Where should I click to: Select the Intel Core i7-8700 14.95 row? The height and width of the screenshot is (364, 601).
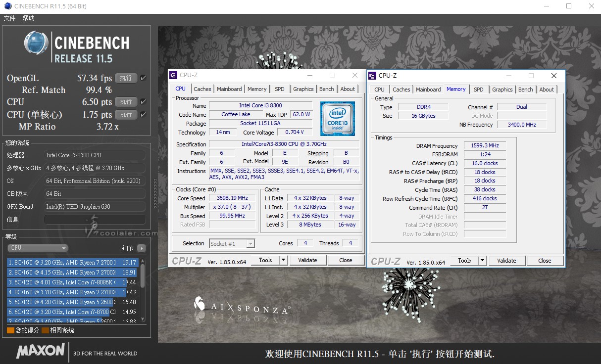[72, 312]
